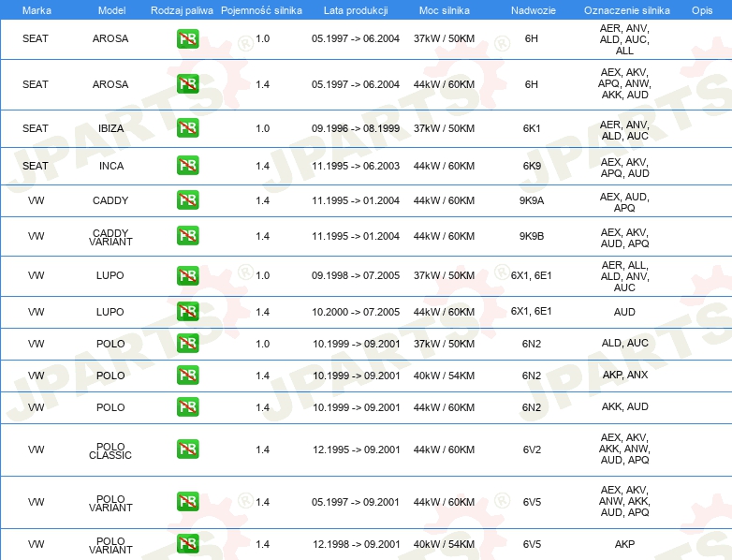The width and height of the screenshot is (732, 560).
Task: Click the Nadwozie column header
Action: tap(534, 10)
